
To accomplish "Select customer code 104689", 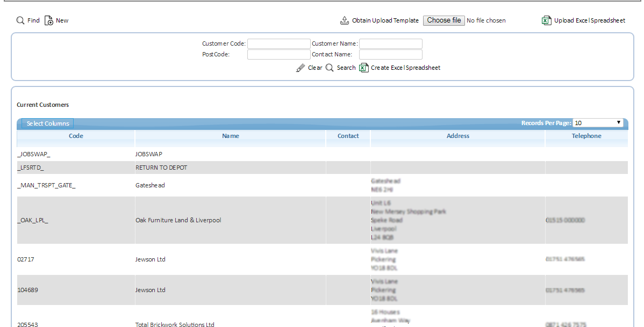I will pos(27,290).
